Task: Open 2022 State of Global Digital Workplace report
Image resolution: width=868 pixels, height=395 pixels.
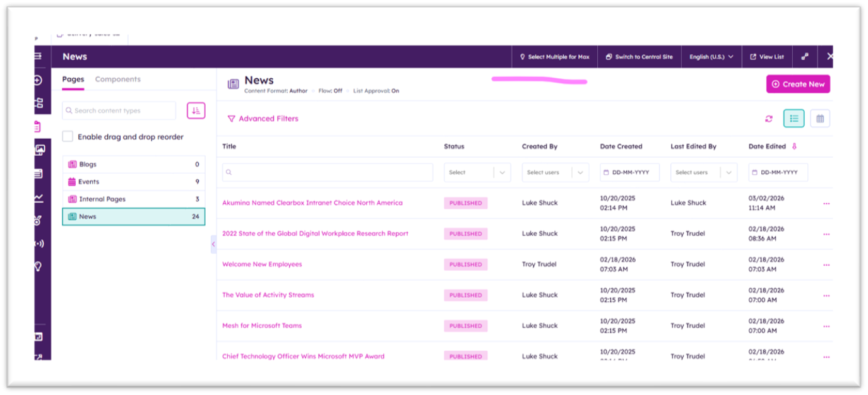Action: (316, 233)
